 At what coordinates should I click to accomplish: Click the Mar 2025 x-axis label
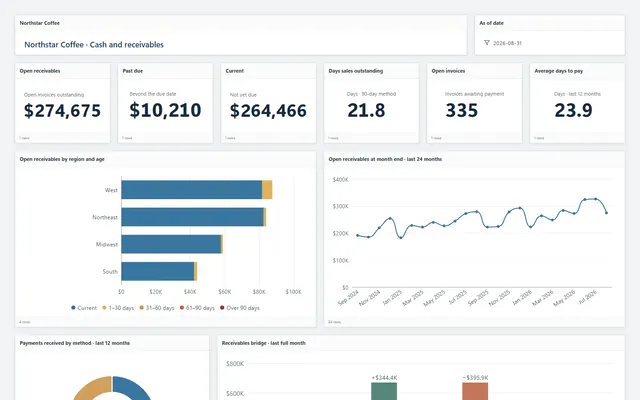(x=413, y=298)
